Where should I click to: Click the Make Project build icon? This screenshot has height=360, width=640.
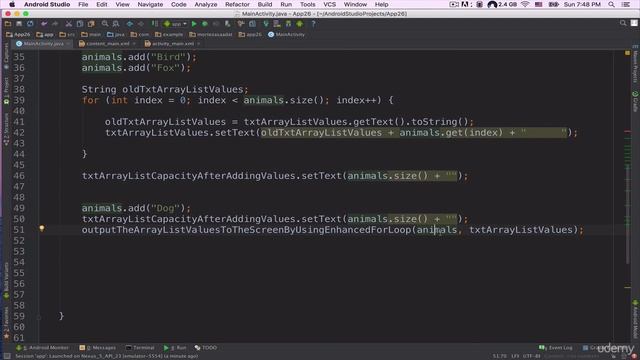pyautogui.click(x=155, y=24)
